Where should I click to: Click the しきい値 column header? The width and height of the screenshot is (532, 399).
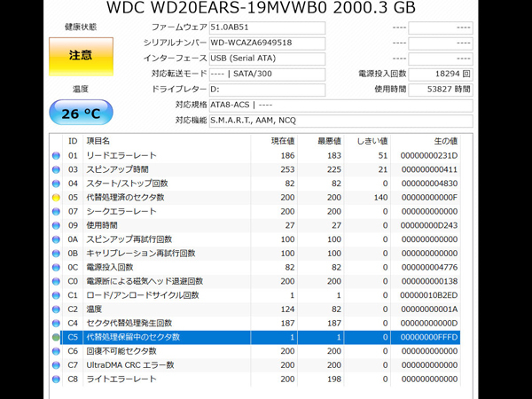[372, 141]
